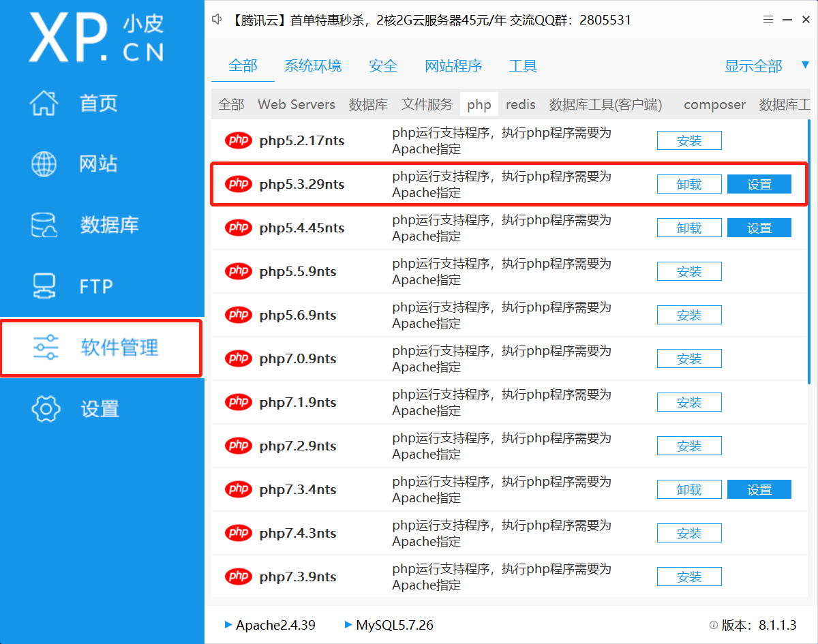Open the 设置 settings page

tap(97, 408)
